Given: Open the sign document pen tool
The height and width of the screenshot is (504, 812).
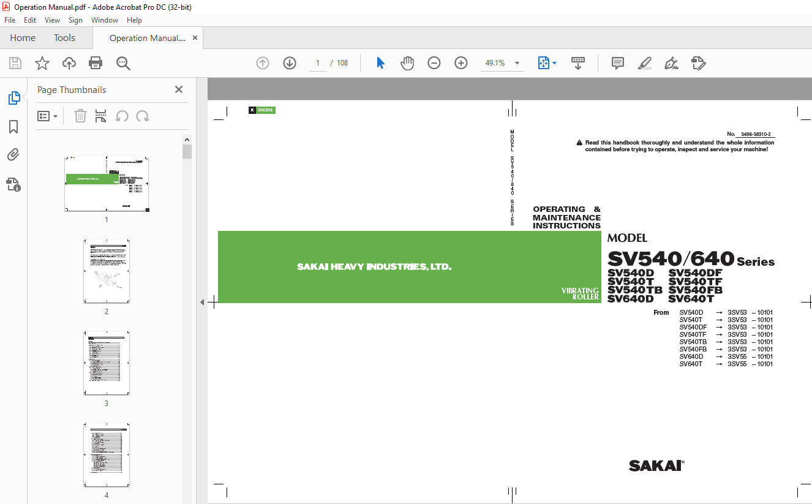Looking at the screenshot, I should pyautogui.click(x=671, y=63).
